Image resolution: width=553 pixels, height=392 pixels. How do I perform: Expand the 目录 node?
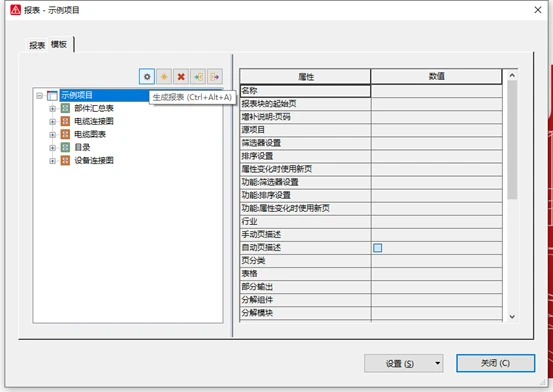tap(52, 148)
